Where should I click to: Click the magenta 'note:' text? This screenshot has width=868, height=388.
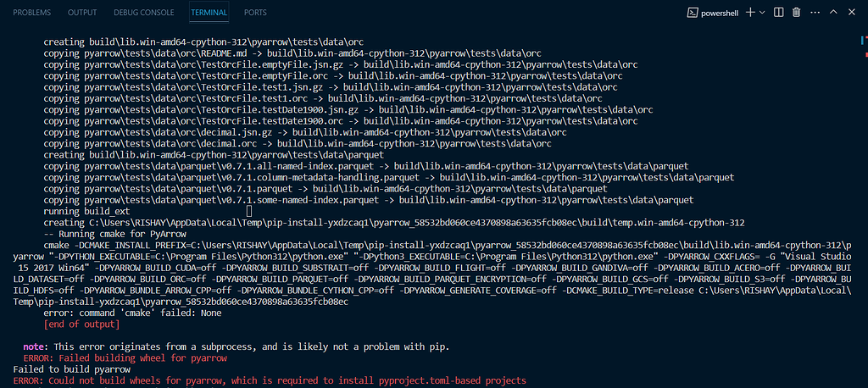(36, 347)
